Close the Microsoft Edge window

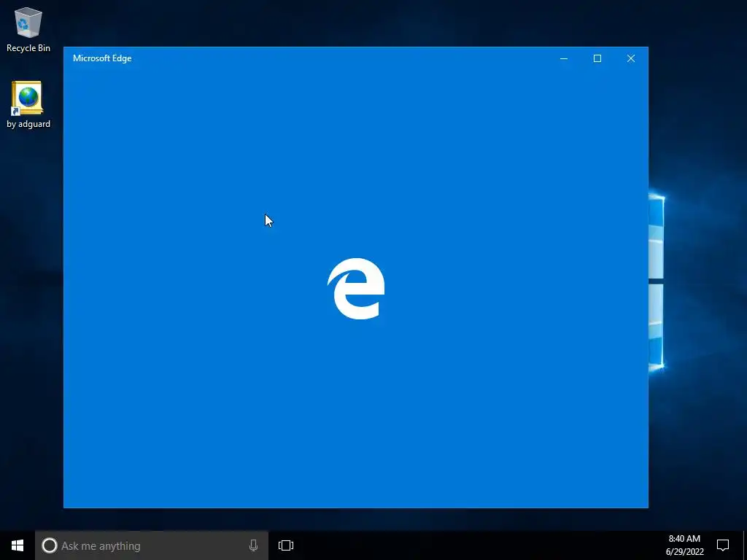pos(631,58)
